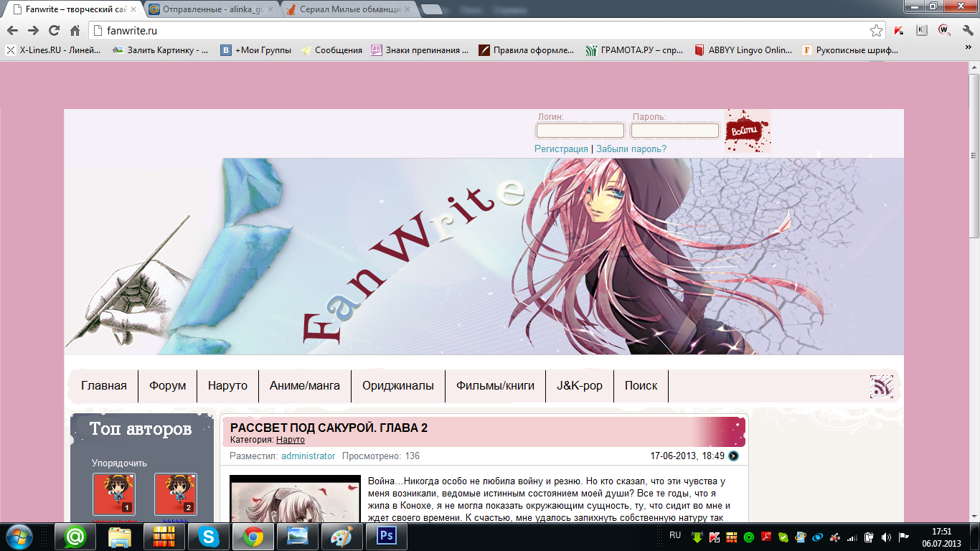Viewport: 980px width, 551px height.
Task: Click the fanwrite.ru address bar
Action: click(479, 30)
